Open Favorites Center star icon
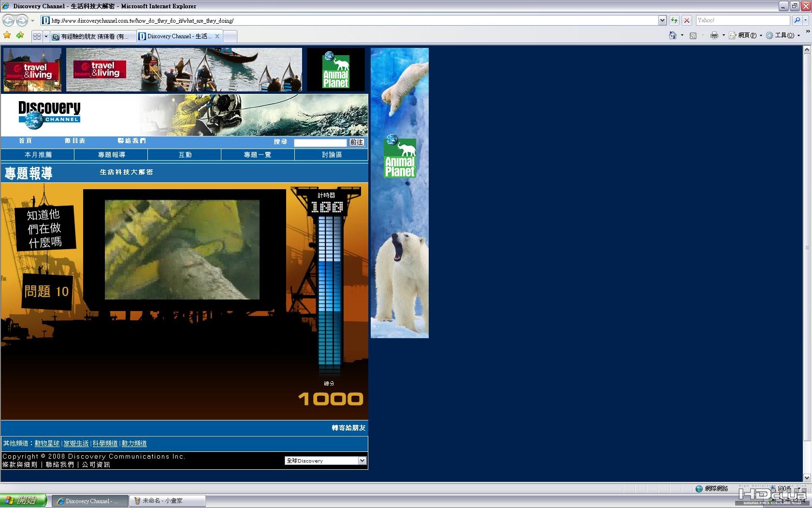812x508 pixels. (x=7, y=35)
